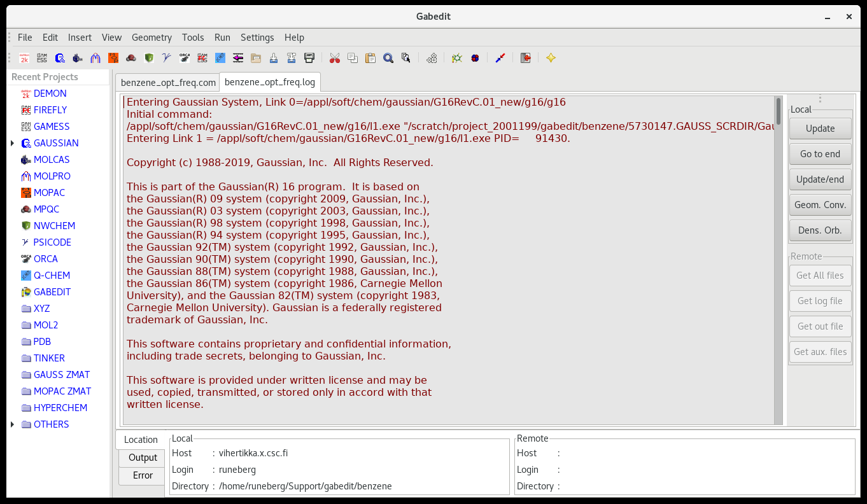Click the magnifying glass find icon
This screenshot has width=867, height=504.
[388, 58]
